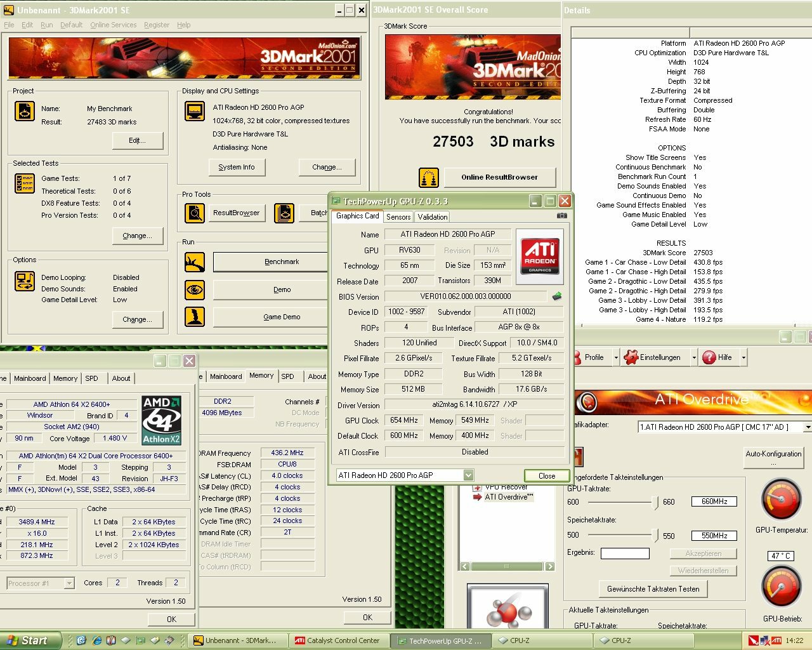Click the Project icon in 3DMark2001
Viewport: 812px width, 650px height.
coord(24,111)
